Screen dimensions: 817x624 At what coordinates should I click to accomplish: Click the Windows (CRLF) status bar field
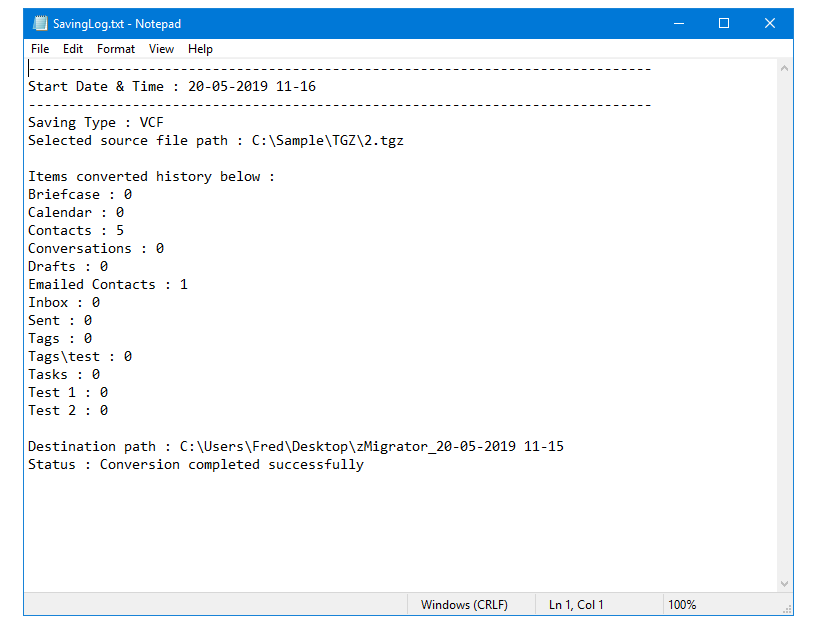pos(464,605)
